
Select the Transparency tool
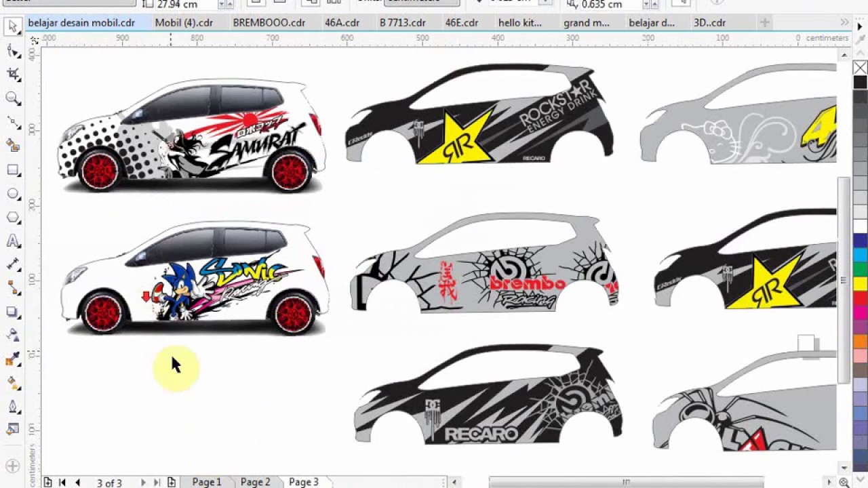(x=13, y=336)
